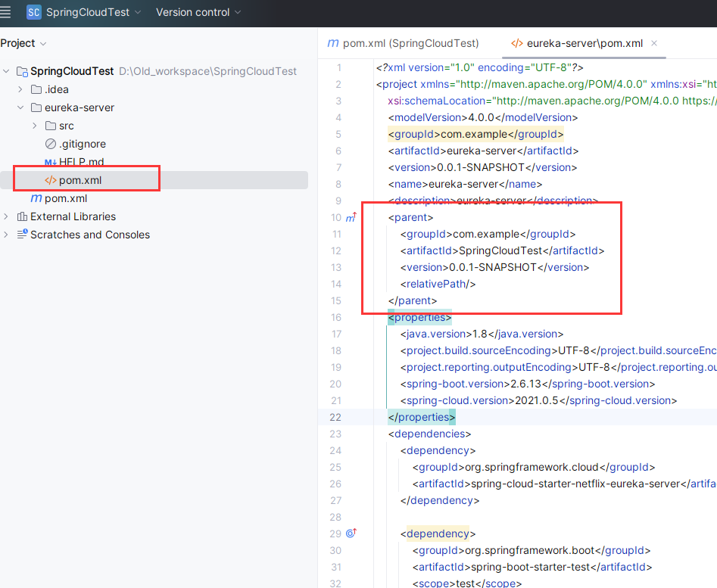Expand the .idea folder
This screenshot has width=717, height=588.
point(20,89)
